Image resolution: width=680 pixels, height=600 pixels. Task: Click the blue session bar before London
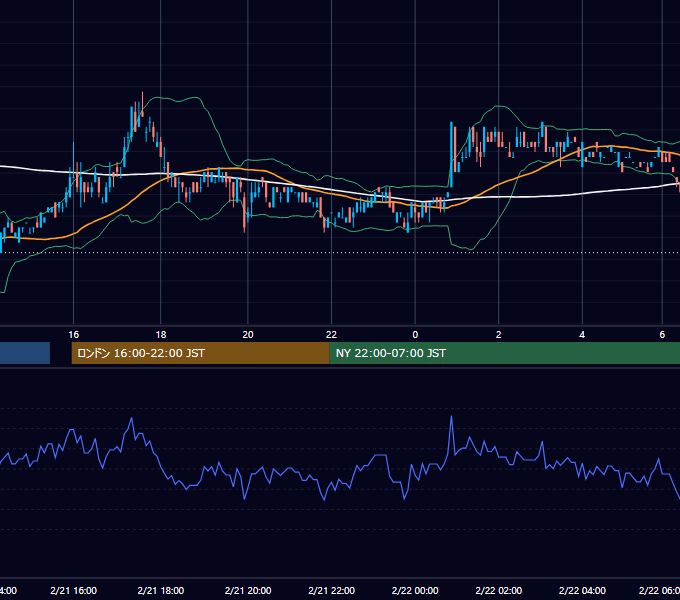coord(25,353)
